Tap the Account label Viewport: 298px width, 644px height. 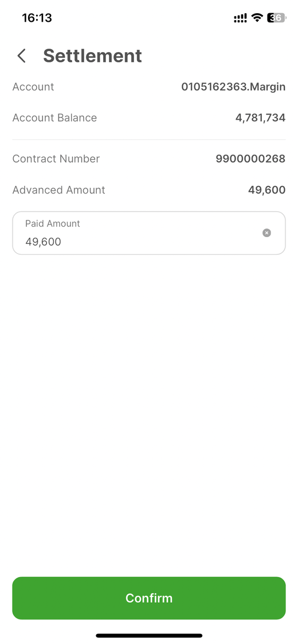(33, 87)
